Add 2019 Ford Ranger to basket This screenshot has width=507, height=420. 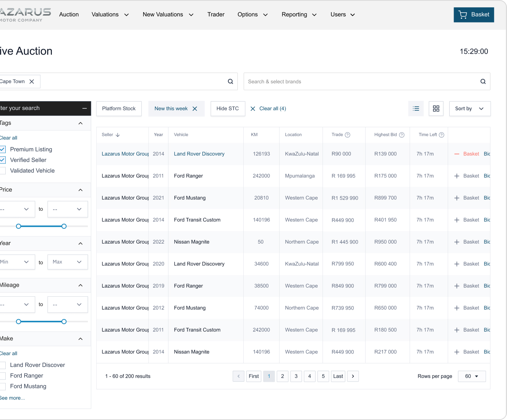(467, 286)
